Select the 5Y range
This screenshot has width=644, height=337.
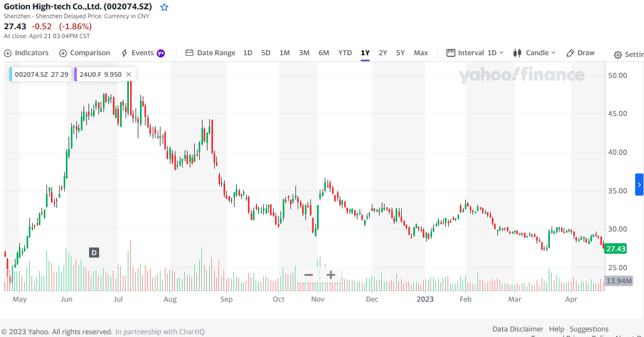pos(401,53)
